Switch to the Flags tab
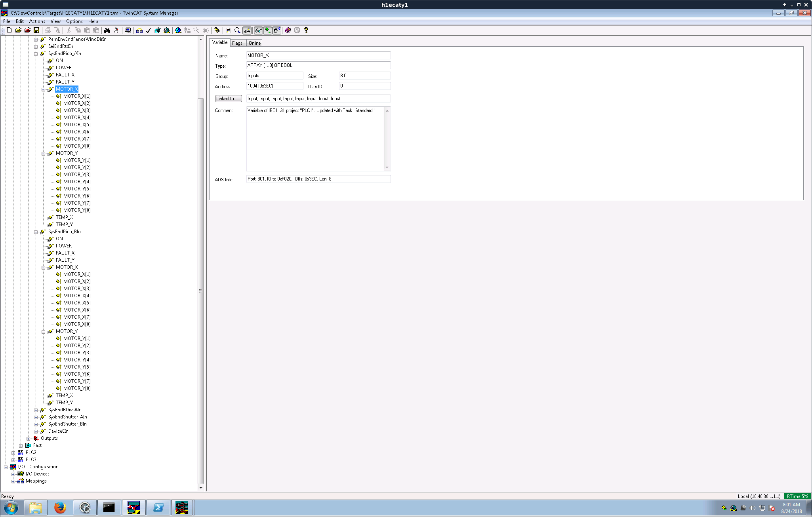 [237, 43]
